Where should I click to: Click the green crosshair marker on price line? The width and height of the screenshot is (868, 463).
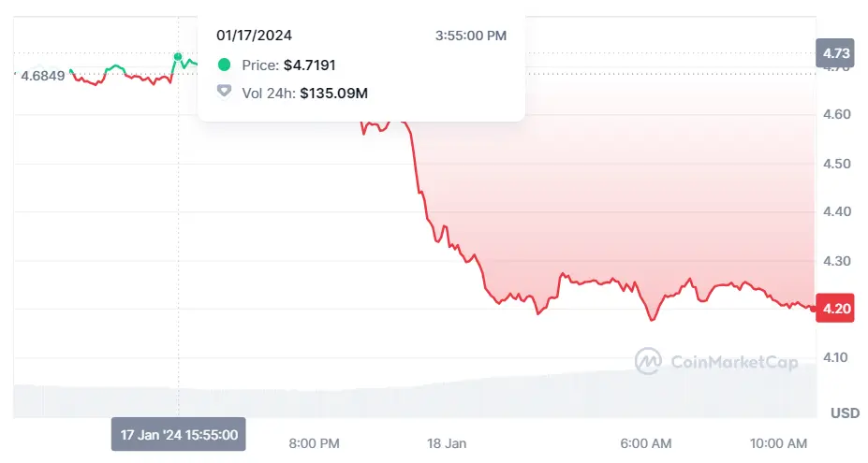178,56
